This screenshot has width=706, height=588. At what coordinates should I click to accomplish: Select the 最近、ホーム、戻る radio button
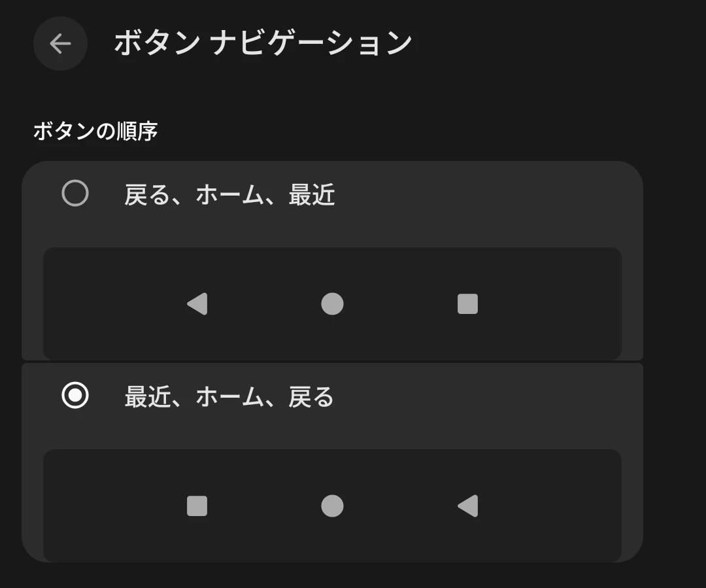click(x=75, y=396)
